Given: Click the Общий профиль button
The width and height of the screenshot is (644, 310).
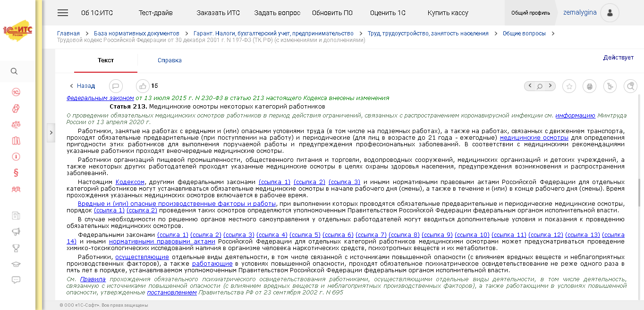Looking at the screenshot, I should pyautogui.click(x=531, y=13).
